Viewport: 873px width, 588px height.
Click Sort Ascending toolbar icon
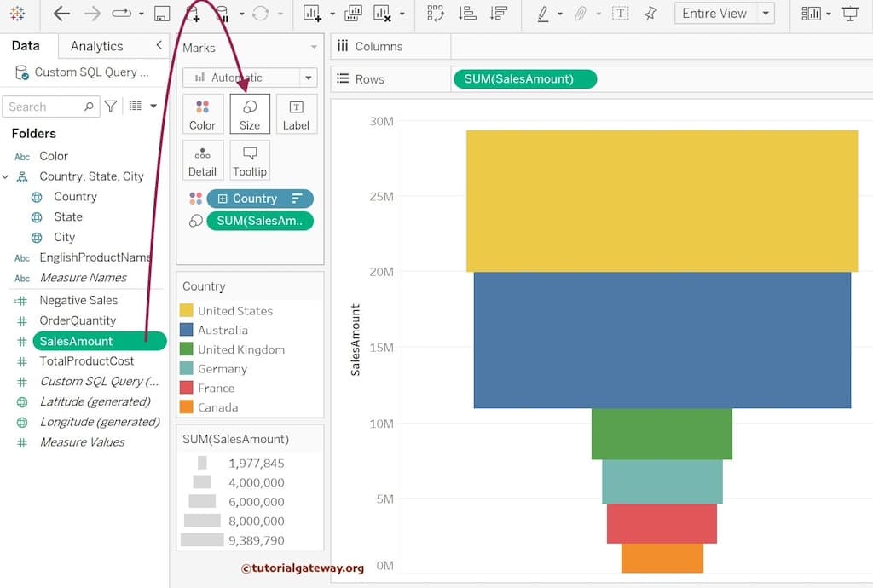(x=467, y=14)
